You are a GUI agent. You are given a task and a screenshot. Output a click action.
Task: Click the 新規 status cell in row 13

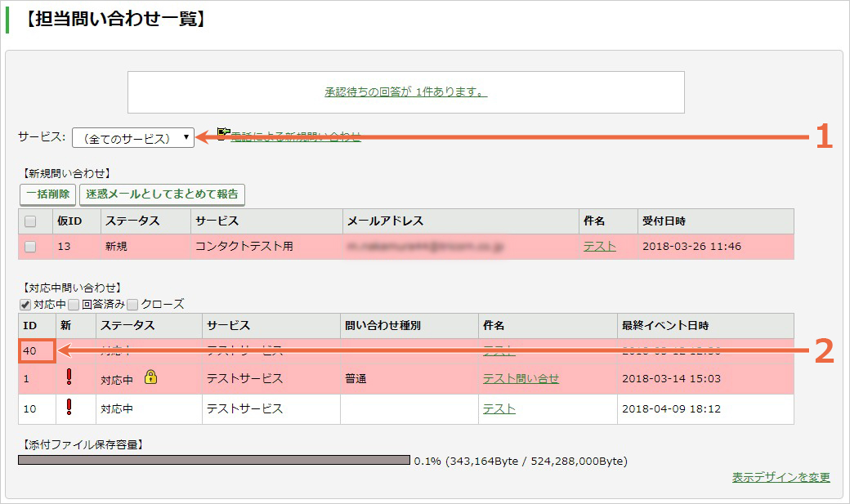coord(145,246)
